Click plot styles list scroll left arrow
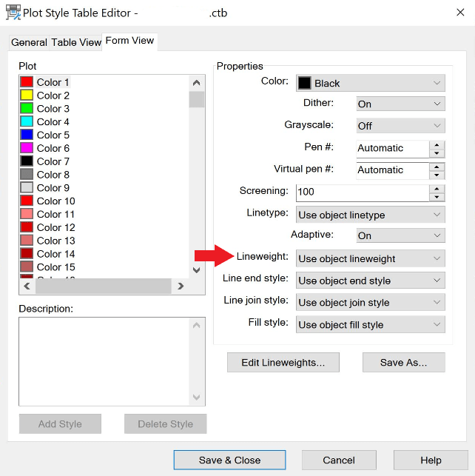Screen dimensions: 475x476 [27, 286]
